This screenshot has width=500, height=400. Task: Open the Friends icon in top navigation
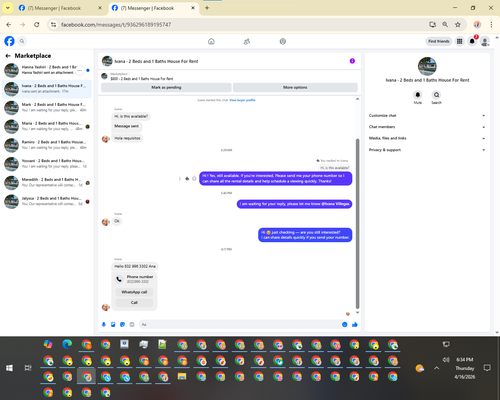247,41
